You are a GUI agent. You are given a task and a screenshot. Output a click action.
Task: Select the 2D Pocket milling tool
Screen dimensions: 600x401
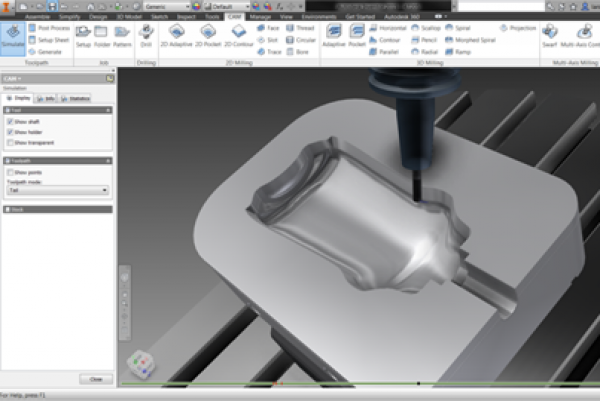(x=207, y=37)
